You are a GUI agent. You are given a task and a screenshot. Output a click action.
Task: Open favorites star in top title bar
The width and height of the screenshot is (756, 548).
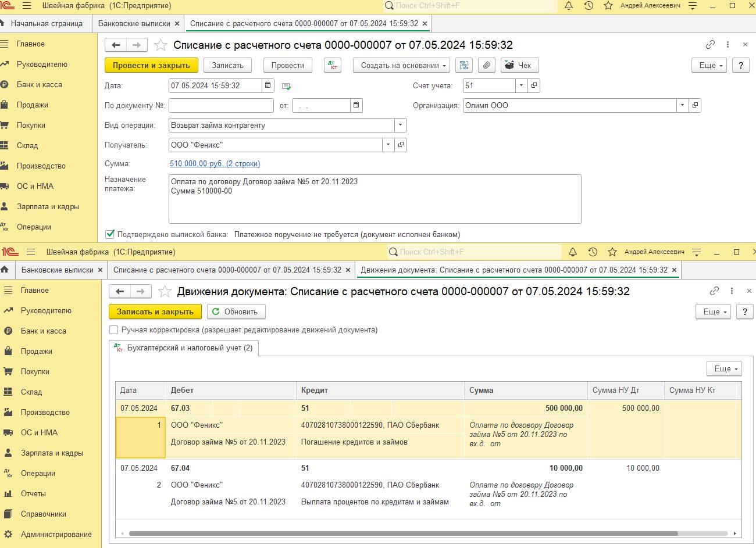point(608,6)
